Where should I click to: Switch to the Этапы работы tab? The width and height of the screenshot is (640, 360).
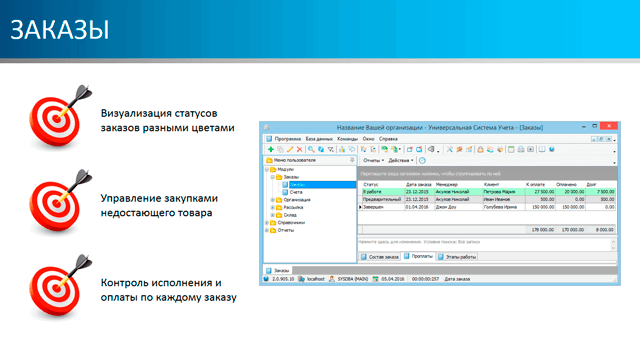[x=457, y=257]
